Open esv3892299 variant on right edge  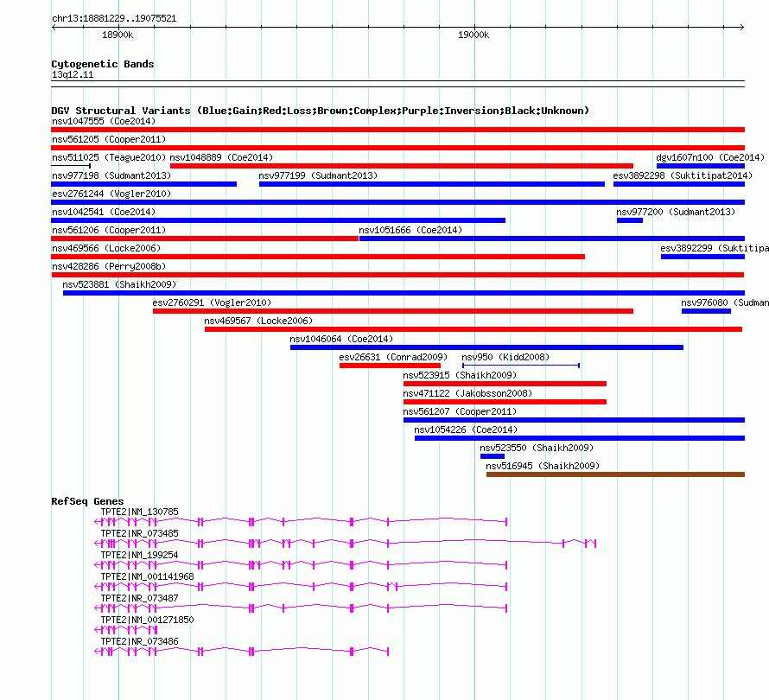702,257
